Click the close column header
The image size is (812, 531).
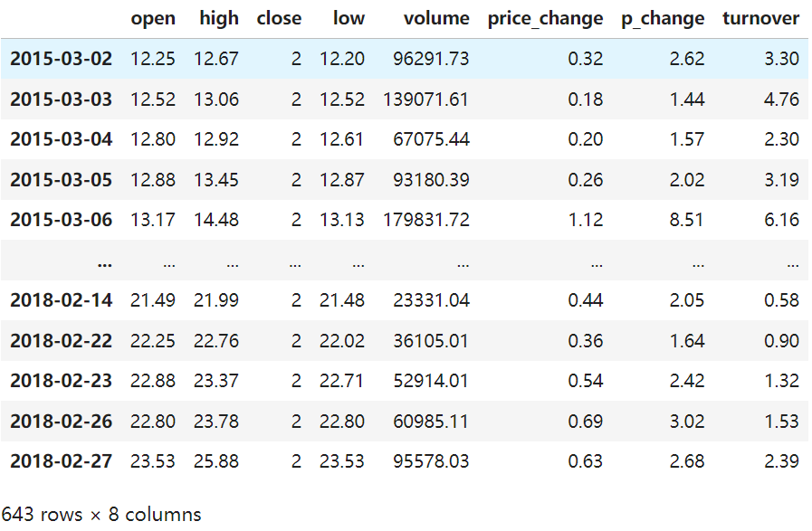pyautogui.click(x=279, y=18)
